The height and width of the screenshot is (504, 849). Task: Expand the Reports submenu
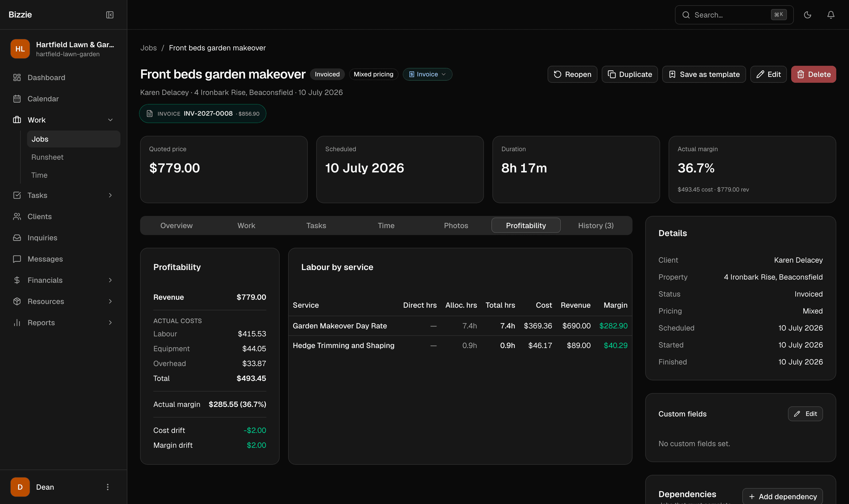tap(110, 323)
